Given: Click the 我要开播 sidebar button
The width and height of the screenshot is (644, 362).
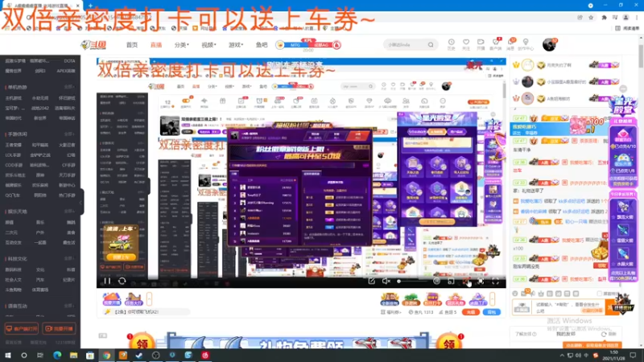Looking at the screenshot, I should pos(59,328).
